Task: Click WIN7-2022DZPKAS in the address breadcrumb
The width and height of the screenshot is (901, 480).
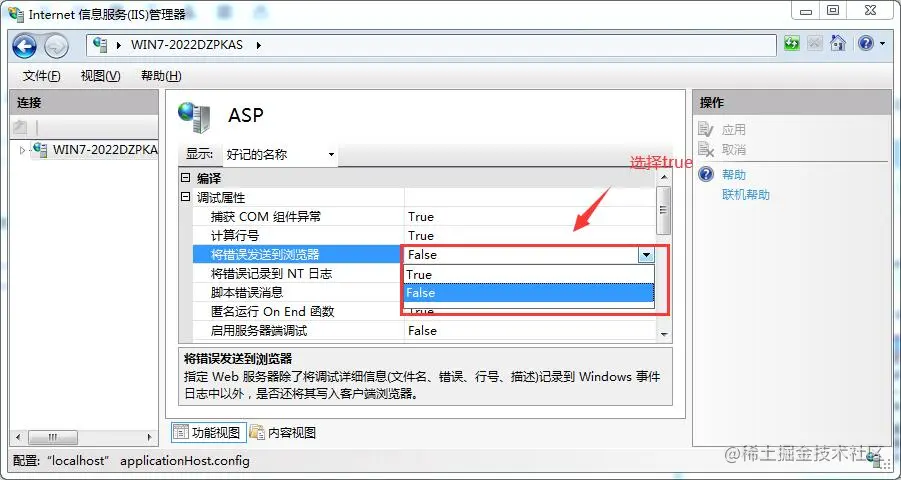Action: pyautogui.click(x=187, y=45)
